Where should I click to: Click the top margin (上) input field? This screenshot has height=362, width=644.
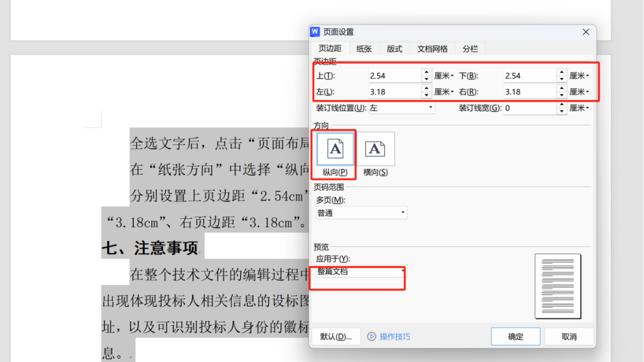click(x=394, y=76)
